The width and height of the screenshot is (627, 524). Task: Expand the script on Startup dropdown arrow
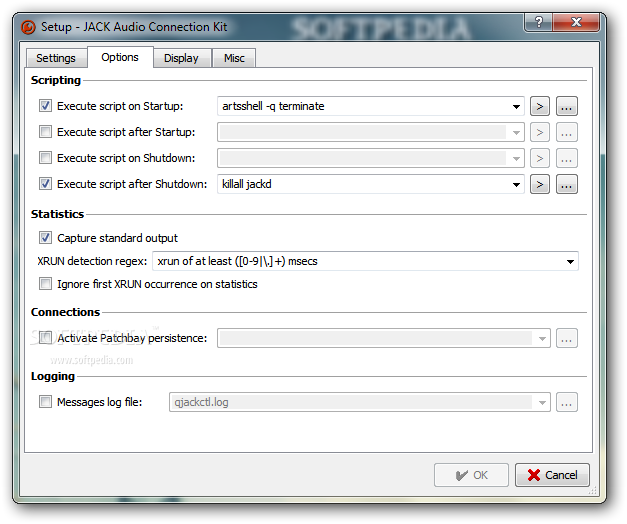pyautogui.click(x=516, y=106)
